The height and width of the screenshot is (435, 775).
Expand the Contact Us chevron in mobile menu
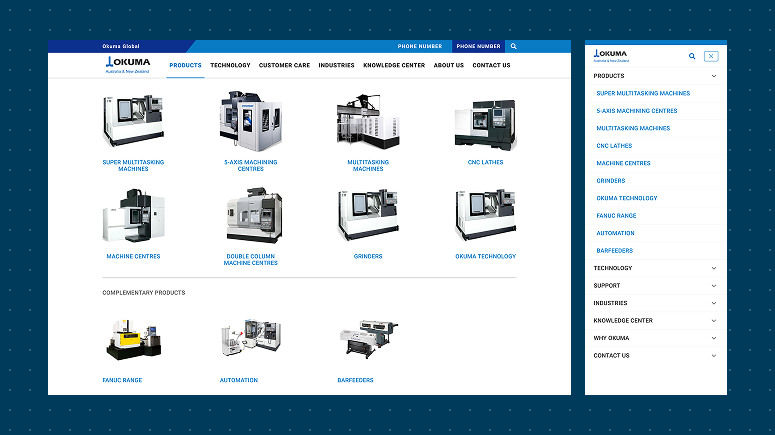(x=714, y=356)
